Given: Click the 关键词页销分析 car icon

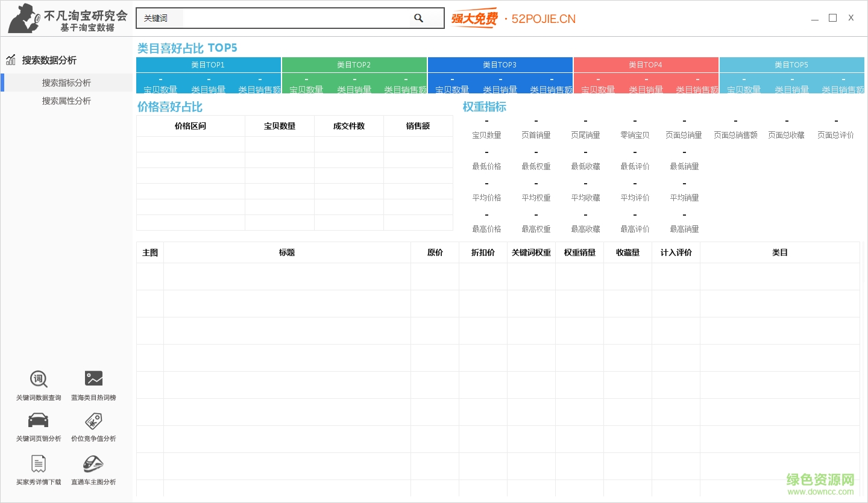Looking at the screenshot, I should pos(39,420).
